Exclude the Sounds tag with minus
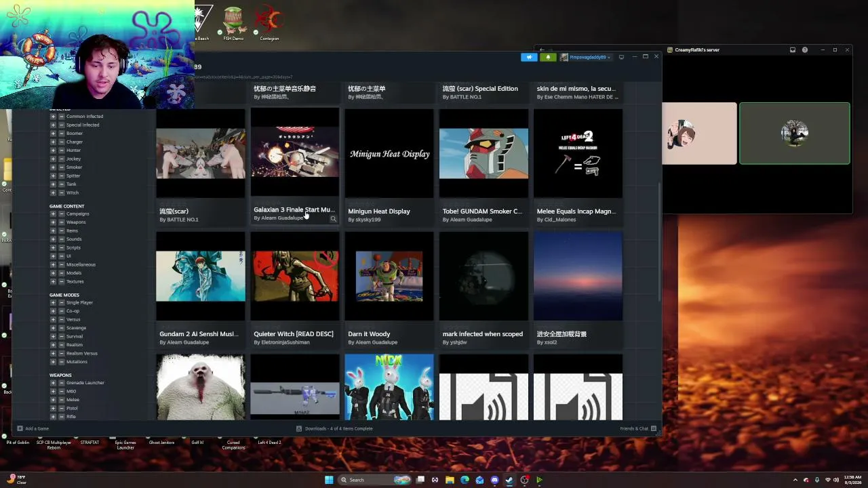This screenshot has height=488, width=868. pyautogui.click(x=61, y=239)
